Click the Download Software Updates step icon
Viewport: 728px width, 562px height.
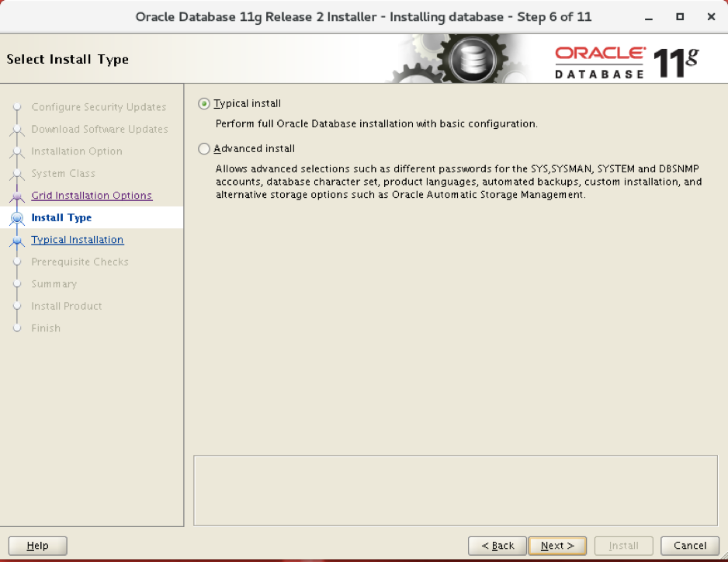click(17, 129)
